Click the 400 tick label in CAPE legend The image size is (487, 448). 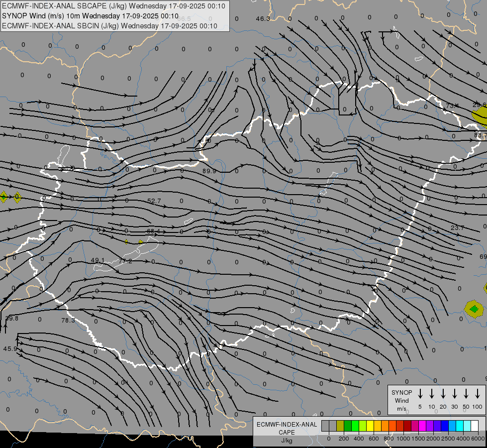pyautogui.click(x=359, y=439)
